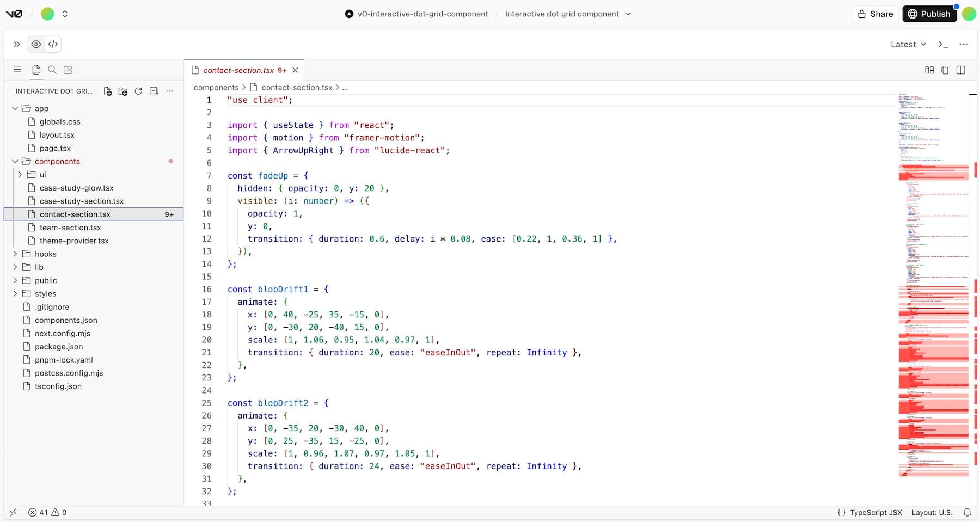Screen dimensions: 980x522
Task: Open the search panel in the sidebar
Action: click(x=52, y=70)
